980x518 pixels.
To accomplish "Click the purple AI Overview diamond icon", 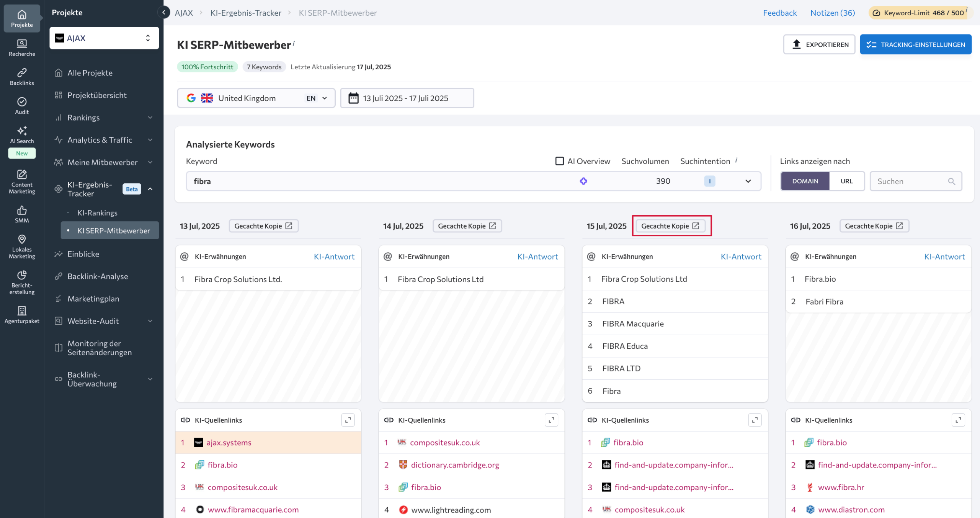I will (x=583, y=181).
